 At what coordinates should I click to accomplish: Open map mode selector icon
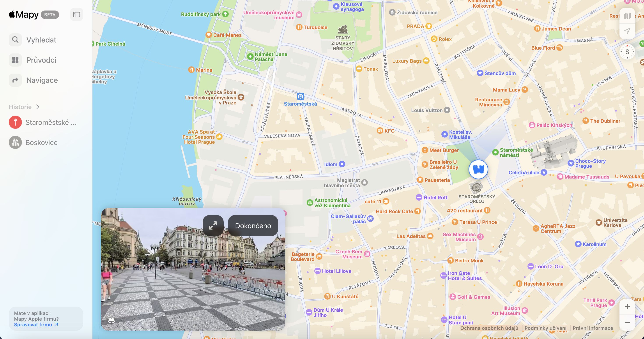tap(627, 16)
